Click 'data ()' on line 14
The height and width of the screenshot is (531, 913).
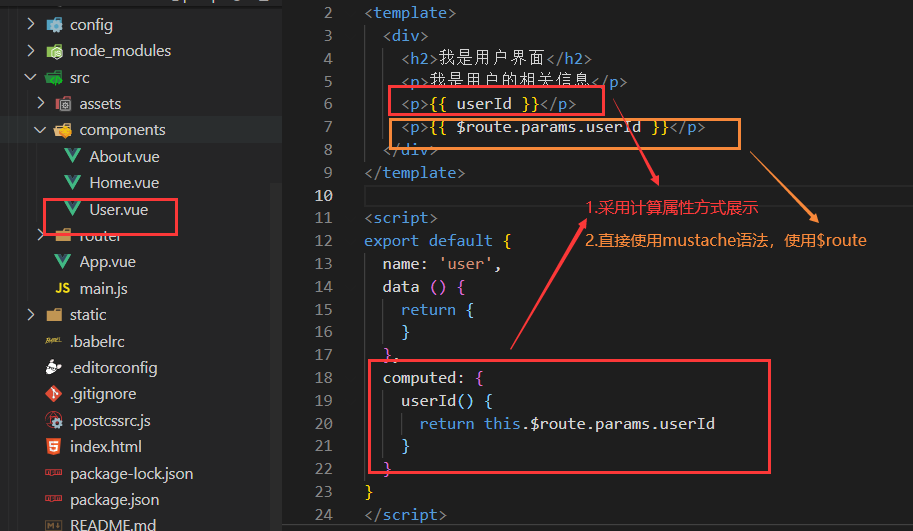tap(414, 286)
